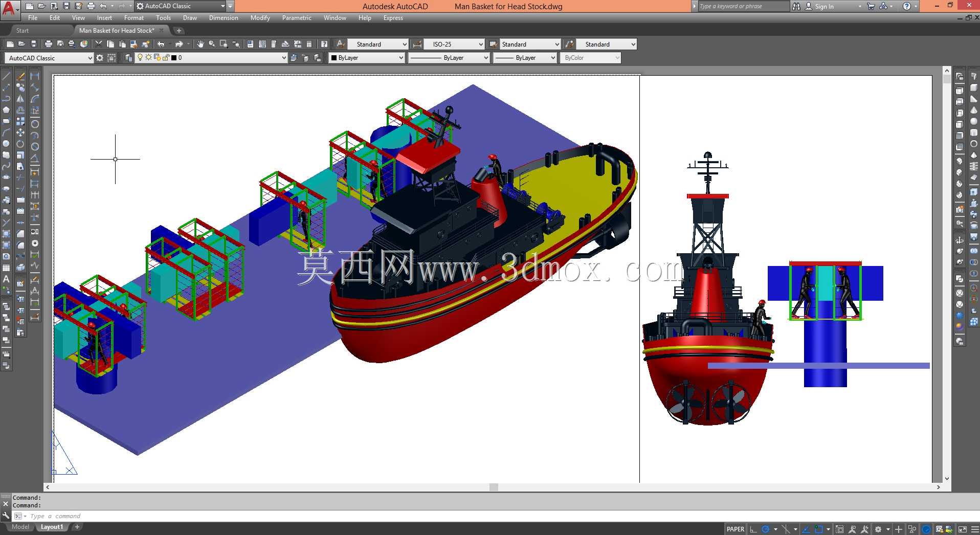Toggle Object Snap Tracking in status bar
The image size is (980, 535).
(x=806, y=529)
